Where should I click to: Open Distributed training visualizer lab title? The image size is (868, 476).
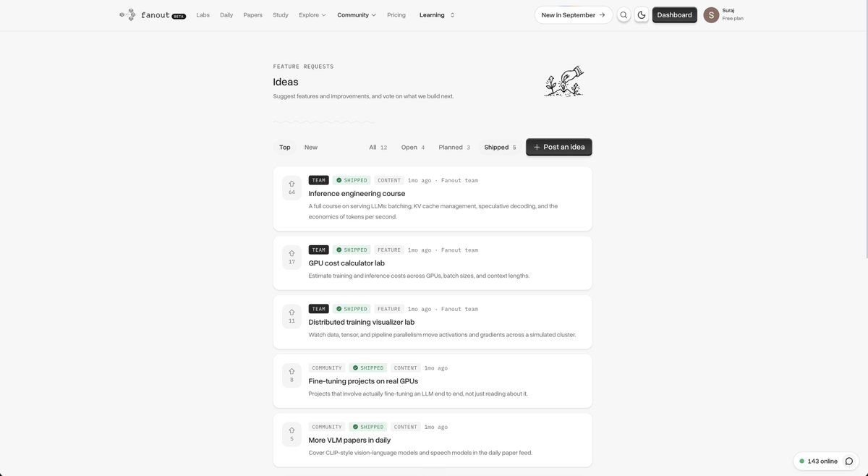tap(362, 322)
